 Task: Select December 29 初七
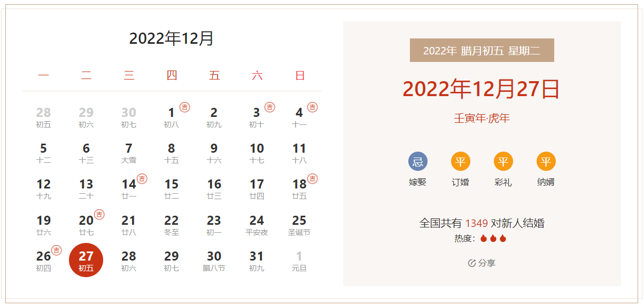pos(172,261)
